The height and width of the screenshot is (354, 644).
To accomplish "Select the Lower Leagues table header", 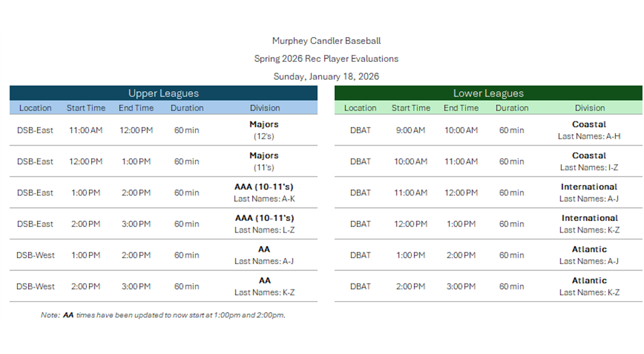I will pos(488,93).
